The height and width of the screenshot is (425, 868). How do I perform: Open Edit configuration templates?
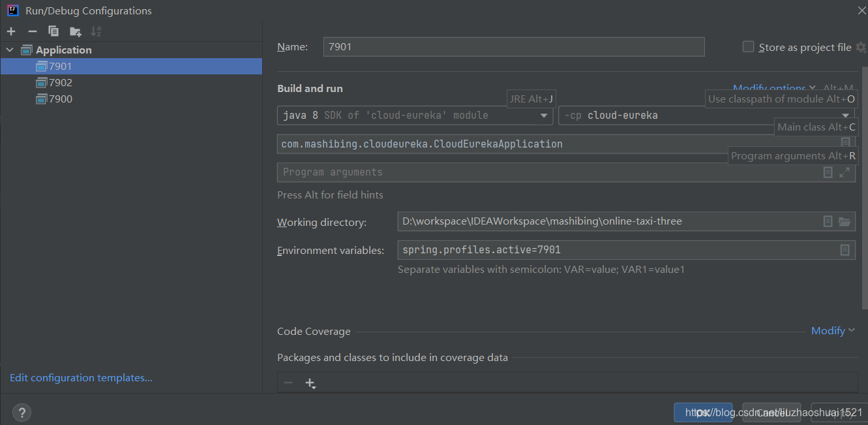coord(80,377)
